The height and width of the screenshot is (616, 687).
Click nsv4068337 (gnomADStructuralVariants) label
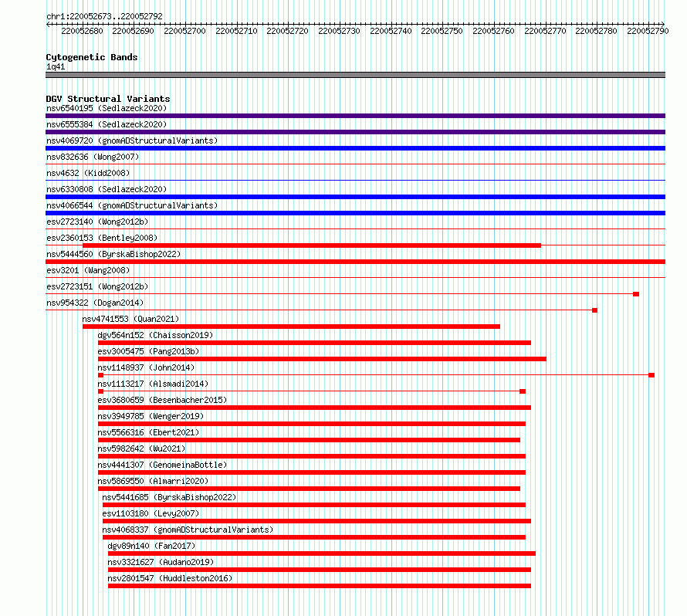point(188,530)
